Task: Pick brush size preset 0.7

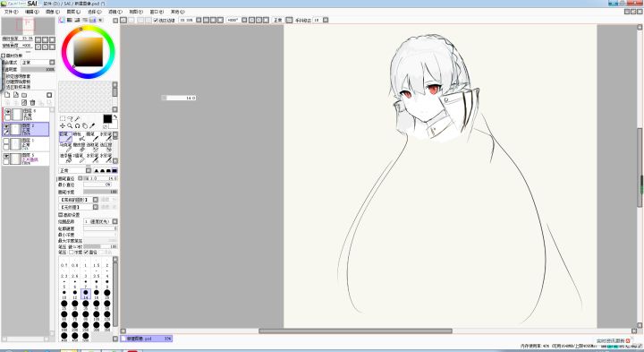Action: 64,263
